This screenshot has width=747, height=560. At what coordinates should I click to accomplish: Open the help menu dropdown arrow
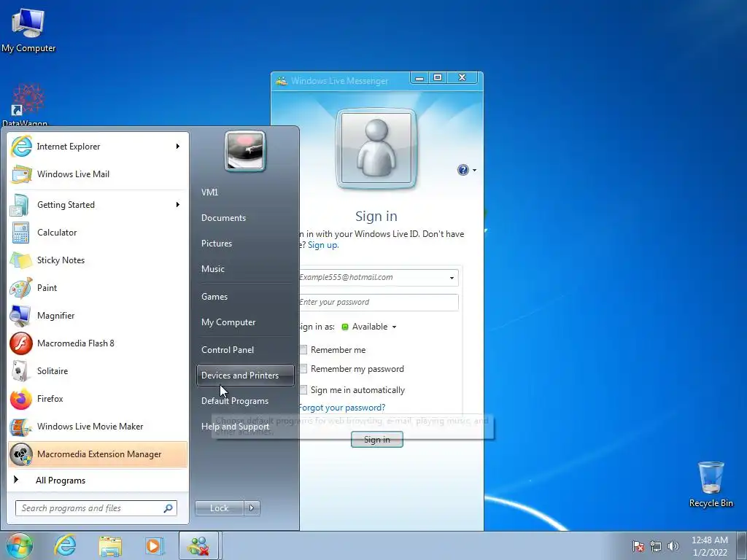[474, 170]
